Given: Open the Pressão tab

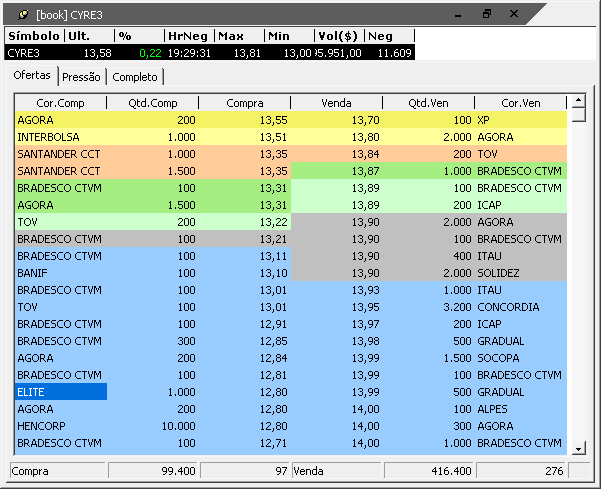Looking at the screenshot, I should point(81,77).
